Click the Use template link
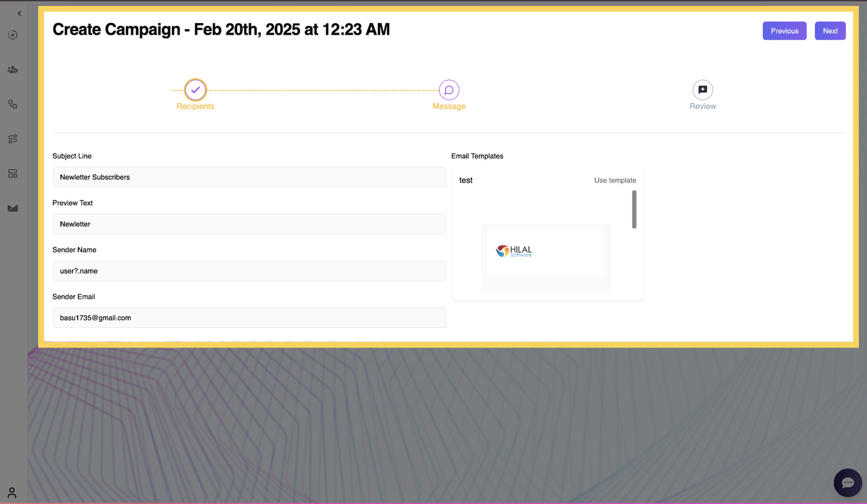Viewport: 867px width, 504px height. click(x=615, y=180)
